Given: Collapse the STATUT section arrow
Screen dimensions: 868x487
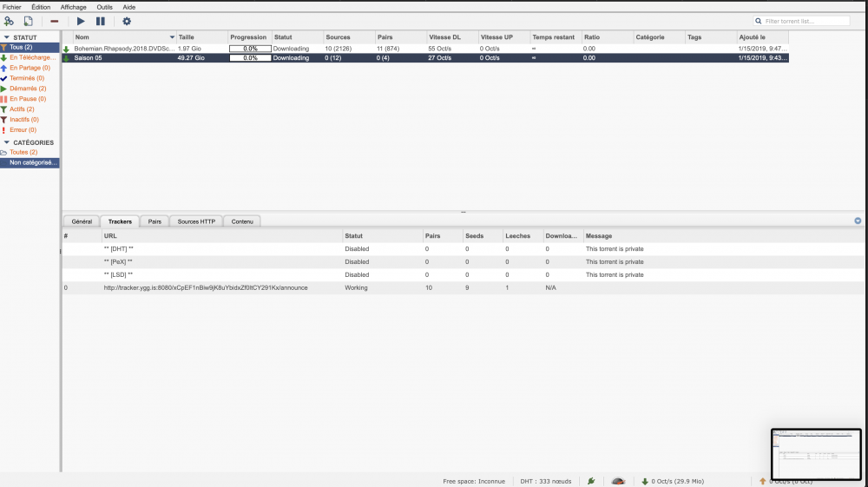Looking at the screenshot, I should pyautogui.click(x=7, y=37).
